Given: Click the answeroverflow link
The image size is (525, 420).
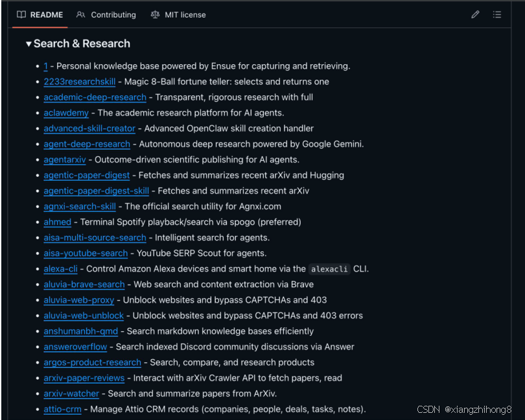Looking at the screenshot, I should tap(75, 347).
